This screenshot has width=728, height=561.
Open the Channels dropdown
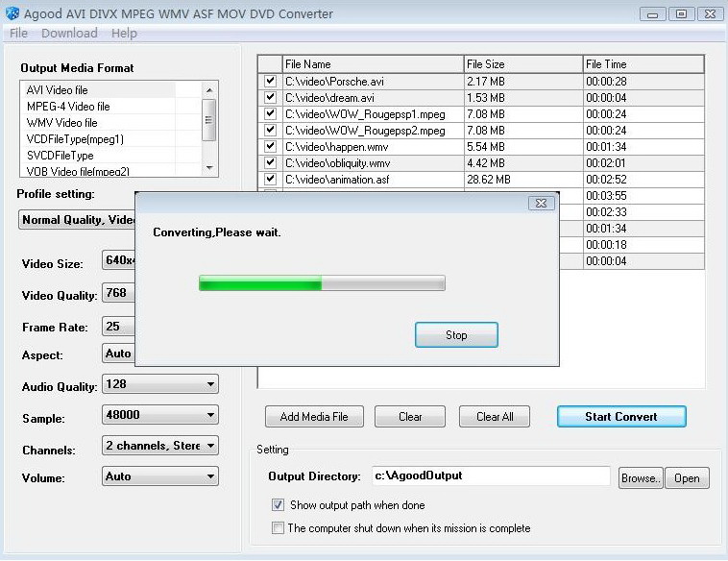point(160,446)
